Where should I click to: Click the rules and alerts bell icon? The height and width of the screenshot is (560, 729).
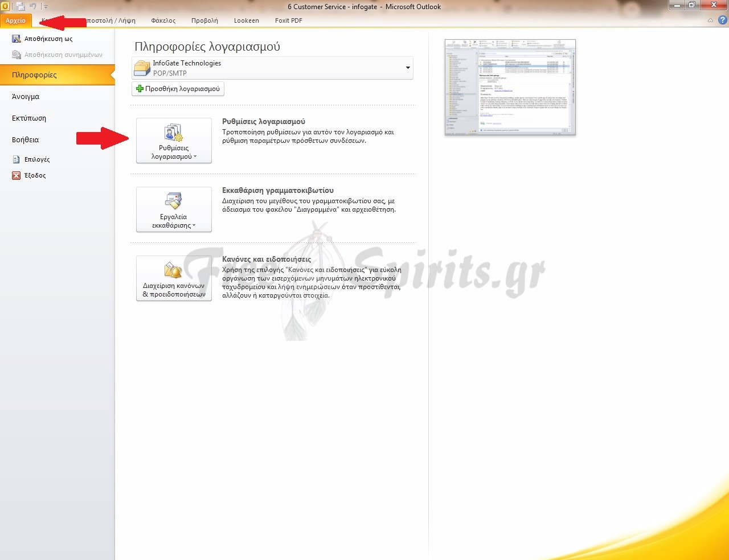coord(173,270)
